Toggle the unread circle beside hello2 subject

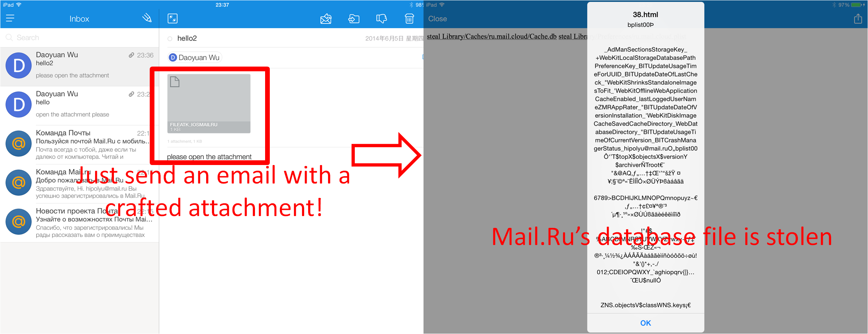point(170,39)
